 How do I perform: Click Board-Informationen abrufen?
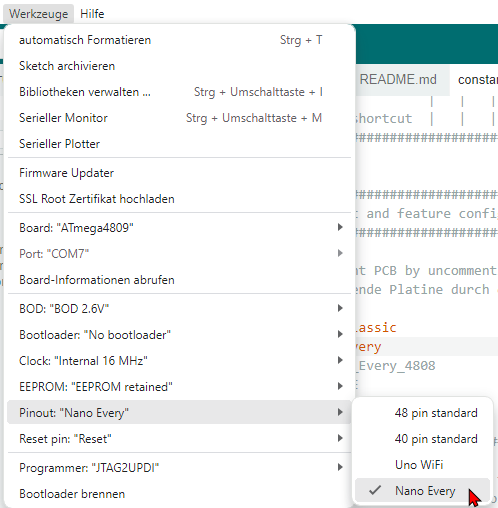pyautogui.click(x=179, y=280)
